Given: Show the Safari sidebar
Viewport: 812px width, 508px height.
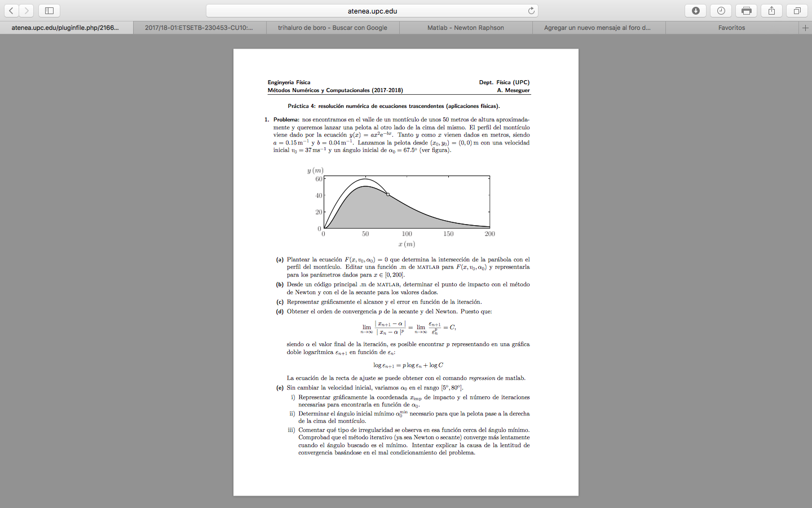Looking at the screenshot, I should (49, 11).
